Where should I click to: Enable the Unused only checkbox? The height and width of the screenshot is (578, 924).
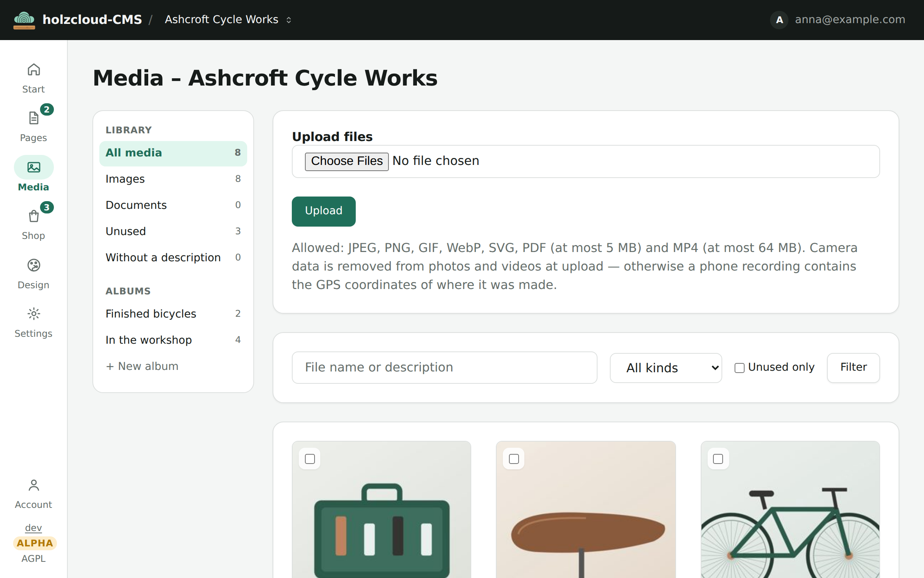point(739,368)
